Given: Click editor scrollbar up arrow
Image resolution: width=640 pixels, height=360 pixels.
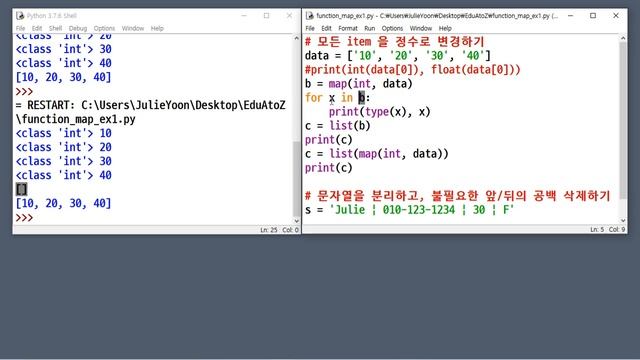Looking at the screenshot, I should [x=623, y=38].
